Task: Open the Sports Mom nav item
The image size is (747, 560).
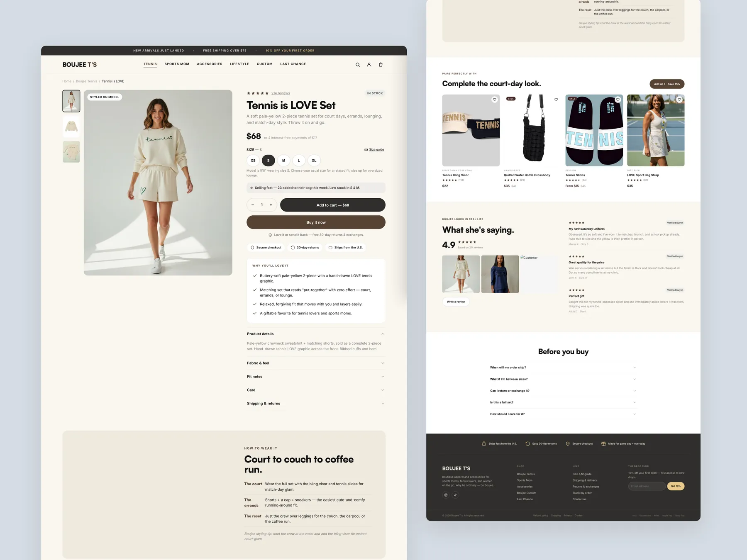Action: [x=177, y=64]
